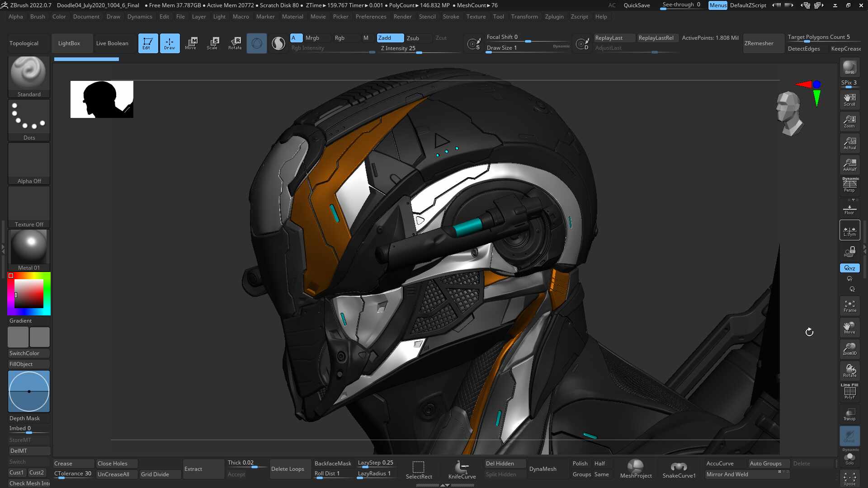Select the Scale transform icon
Viewport: 868px width, 488px height.
pos(212,43)
